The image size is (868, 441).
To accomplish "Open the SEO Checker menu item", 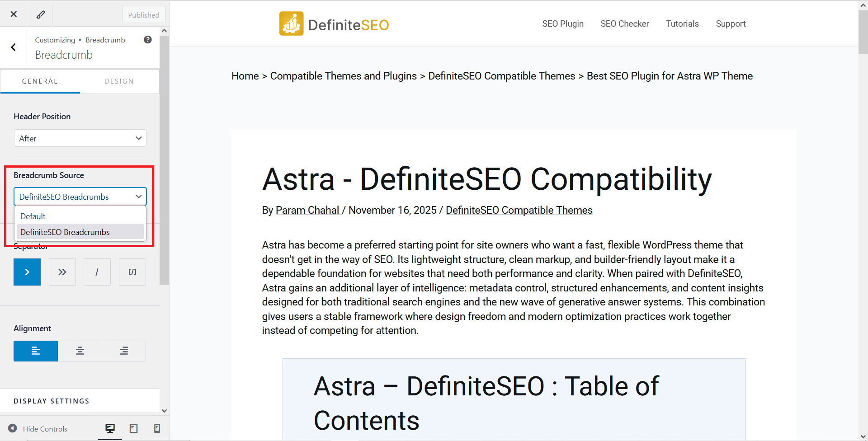I will (625, 23).
